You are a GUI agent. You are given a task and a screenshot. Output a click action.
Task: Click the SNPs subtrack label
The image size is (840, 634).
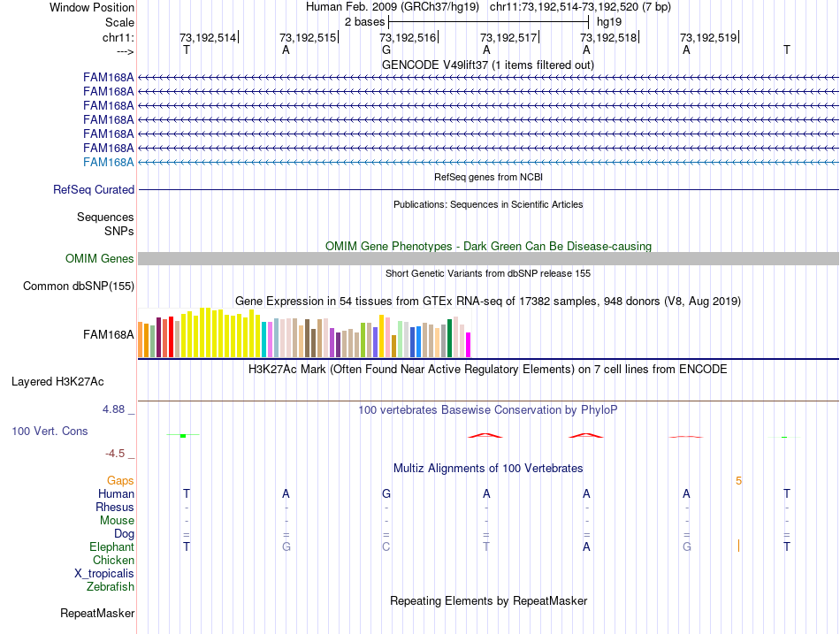click(119, 231)
